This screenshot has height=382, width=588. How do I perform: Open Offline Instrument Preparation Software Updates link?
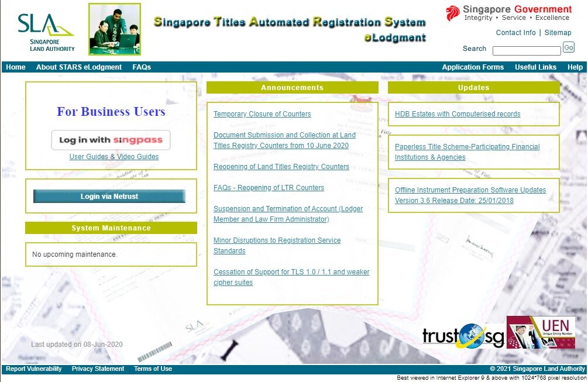[x=470, y=195]
